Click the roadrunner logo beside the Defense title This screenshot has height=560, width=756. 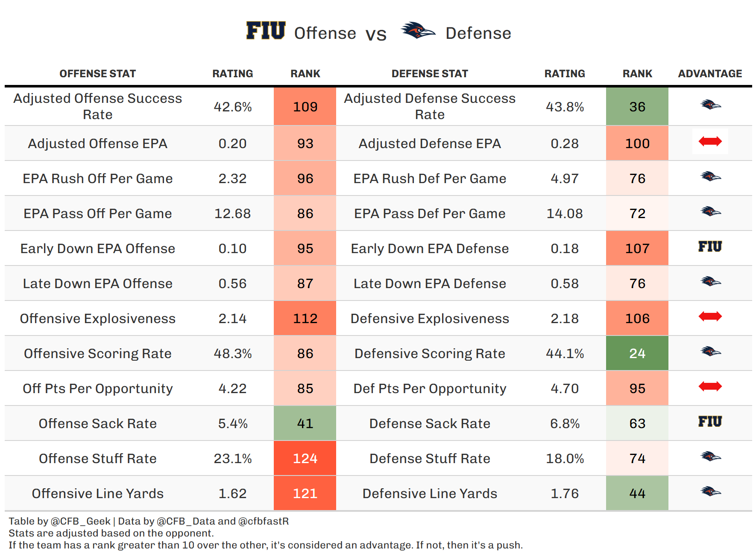tap(417, 31)
